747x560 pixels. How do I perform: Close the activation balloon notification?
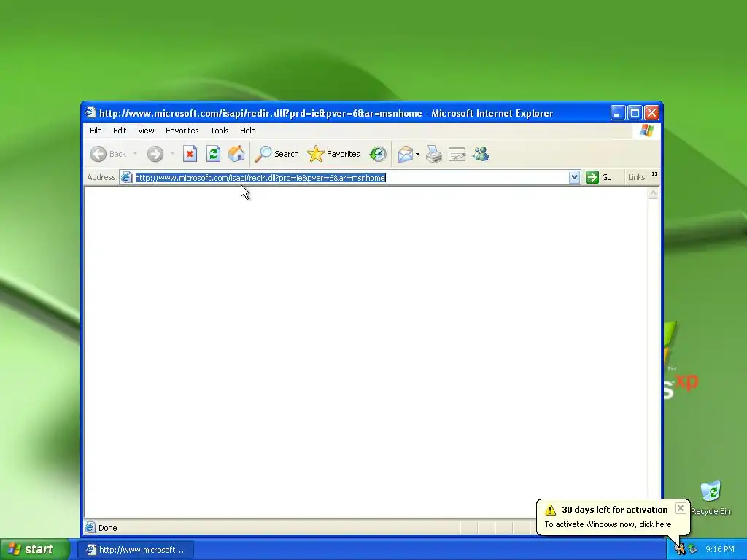point(681,508)
